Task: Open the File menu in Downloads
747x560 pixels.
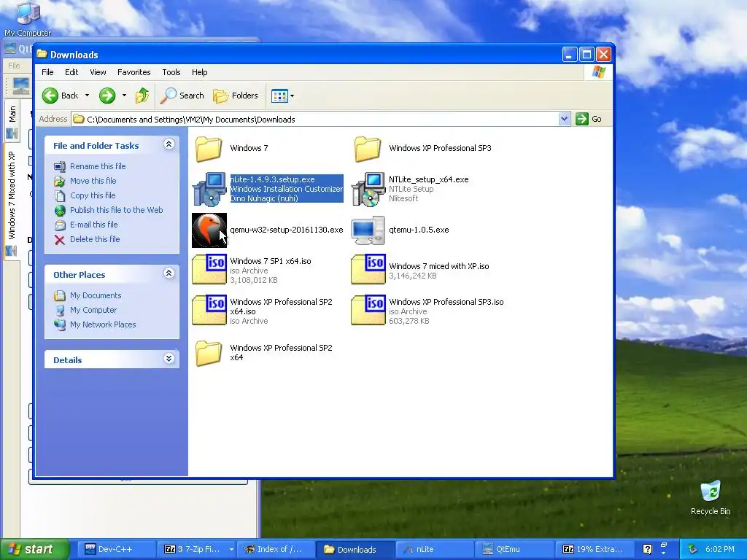Action: (47, 72)
